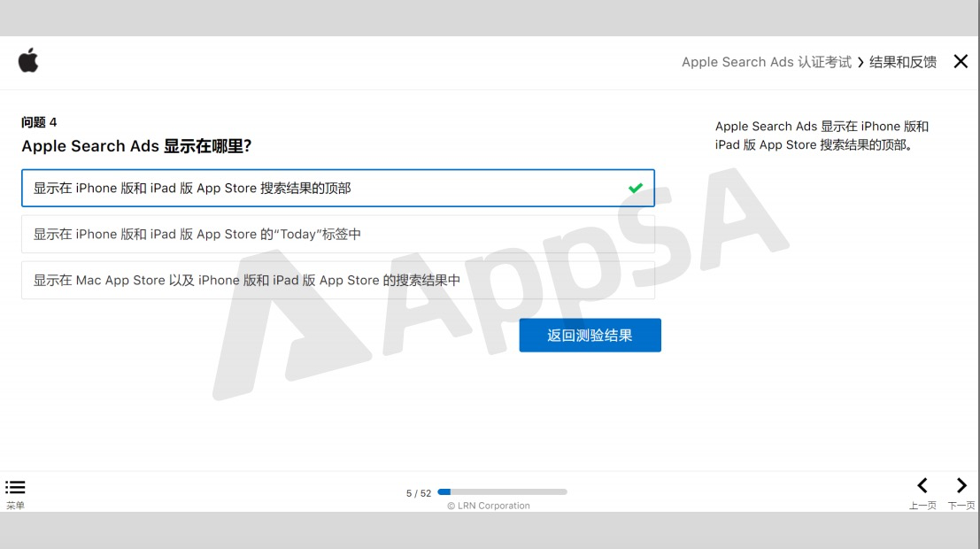
Task: Click the course progress bar
Action: pos(503,492)
